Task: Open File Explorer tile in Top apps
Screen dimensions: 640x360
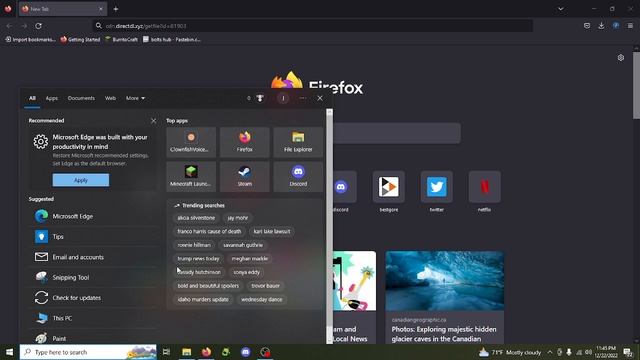Action: point(298,142)
